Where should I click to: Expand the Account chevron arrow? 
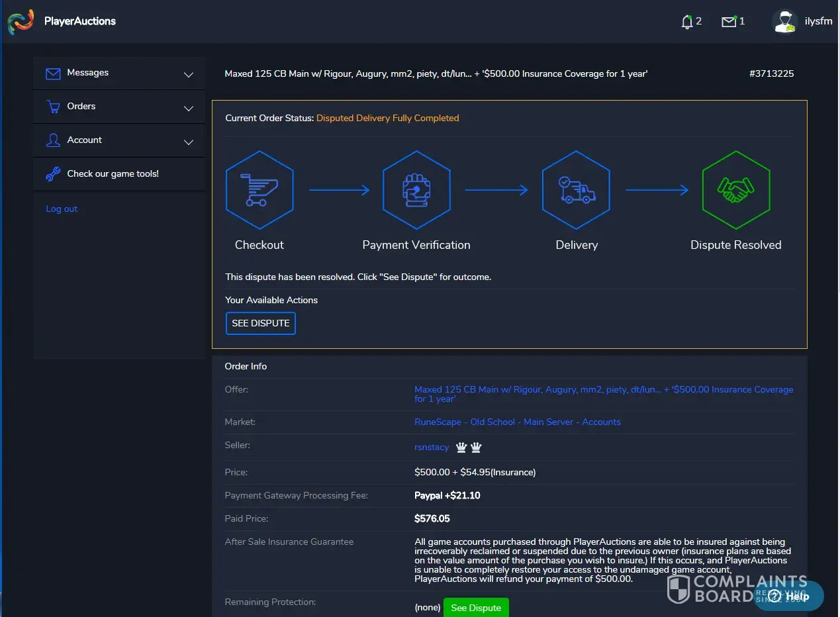[189, 142]
